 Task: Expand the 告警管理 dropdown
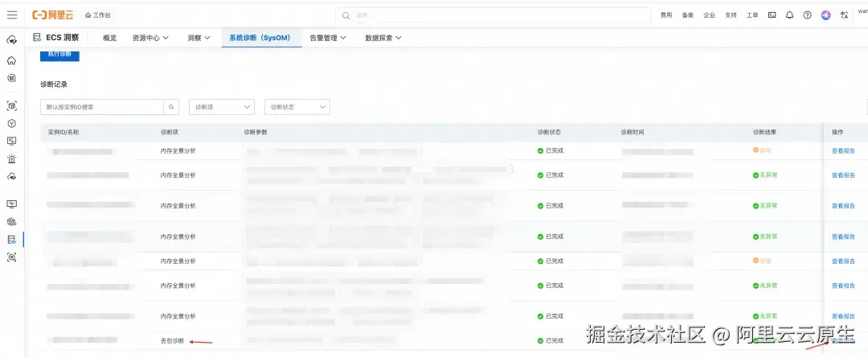click(328, 39)
